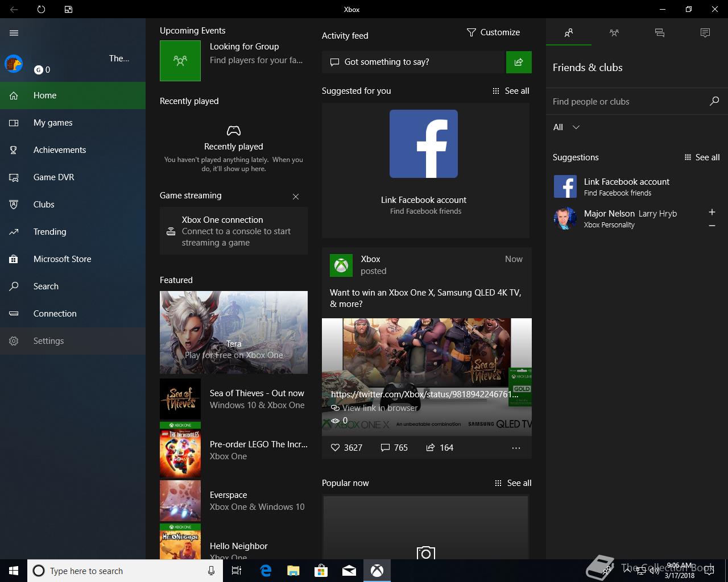Open the Sea of Thieves featured thumbnail
728x582 pixels.
click(x=180, y=399)
